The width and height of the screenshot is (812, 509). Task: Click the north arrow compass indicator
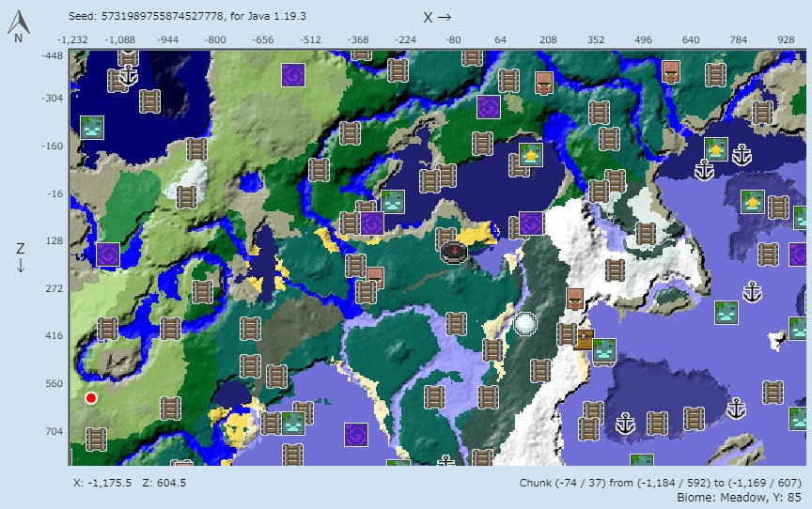19,27
